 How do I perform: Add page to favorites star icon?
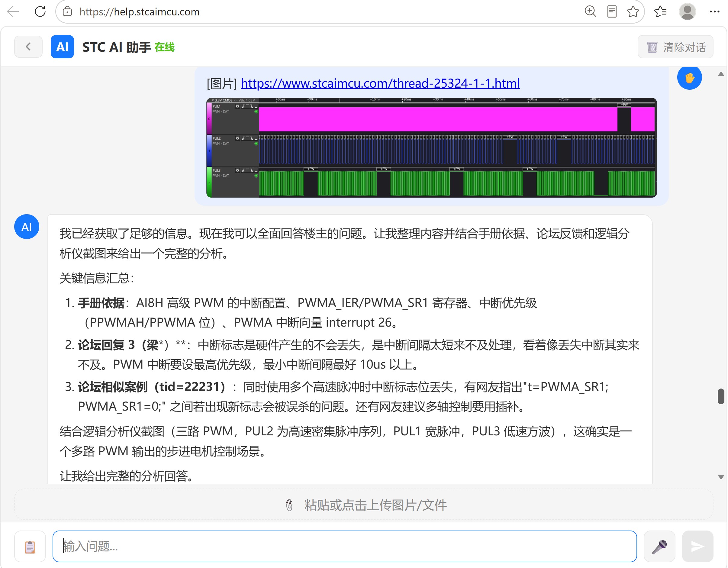633,12
